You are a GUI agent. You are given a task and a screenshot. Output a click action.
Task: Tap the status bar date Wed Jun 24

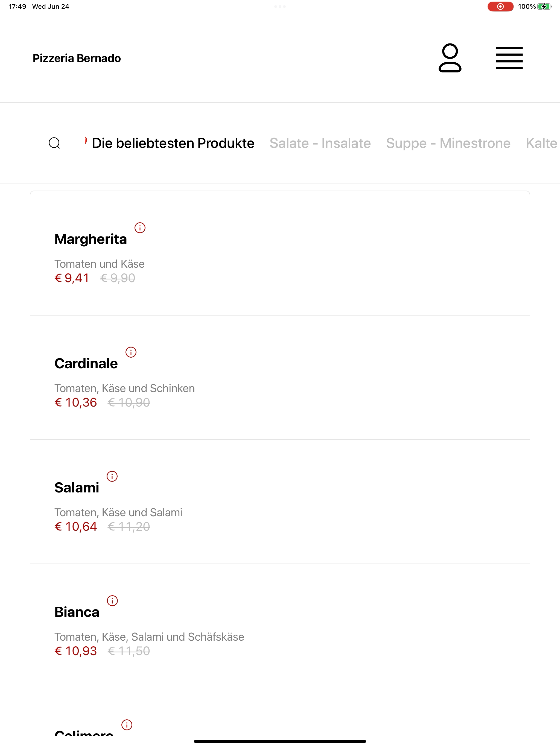[51, 6]
